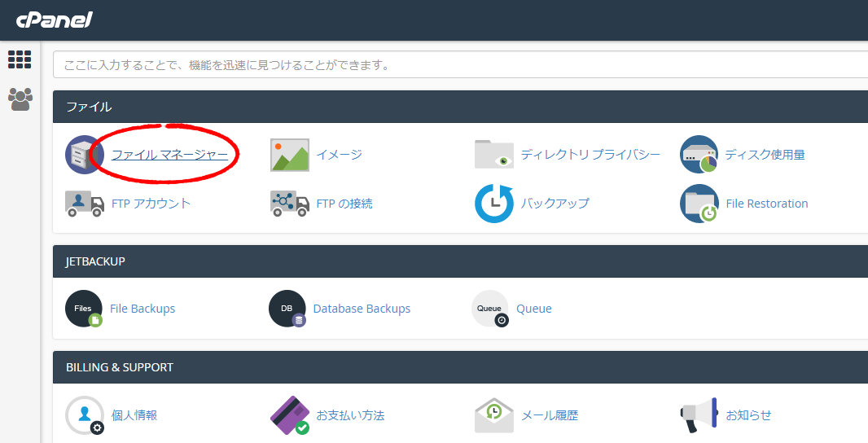868x443 pixels.
Task: Open the sidebar user manager icon
Action: click(x=20, y=99)
